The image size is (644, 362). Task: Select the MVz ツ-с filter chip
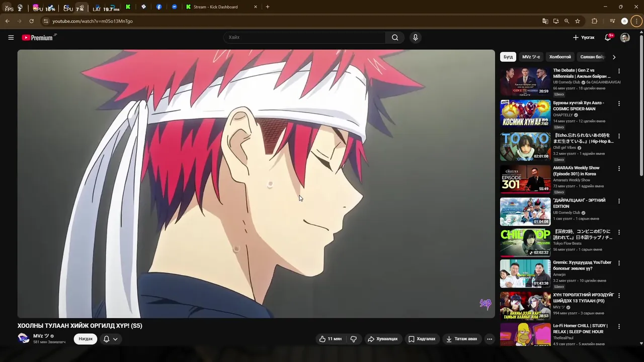(x=531, y=57)
